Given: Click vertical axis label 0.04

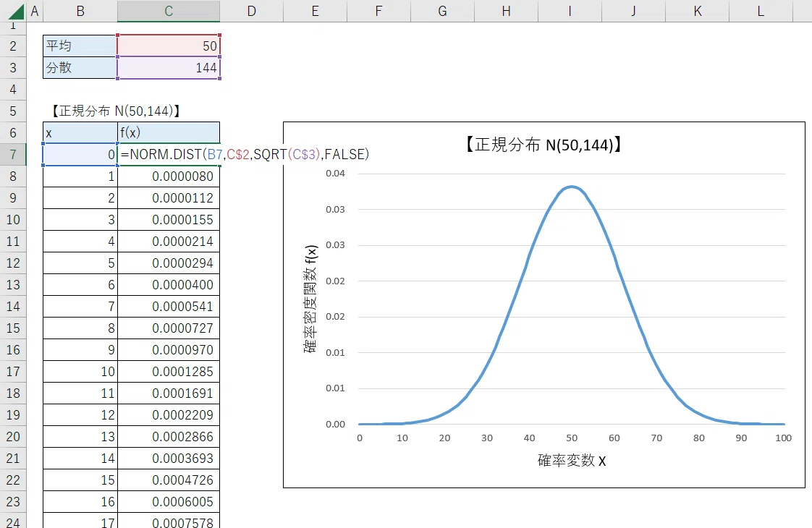Looking at the screenshot, I should click(x=335, y=174).
